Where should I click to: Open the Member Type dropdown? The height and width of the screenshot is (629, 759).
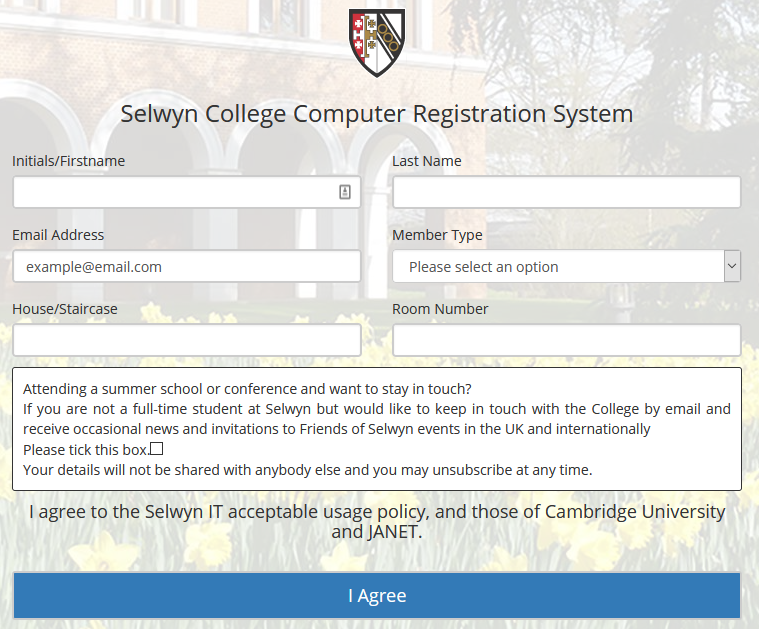click(566, 266)
